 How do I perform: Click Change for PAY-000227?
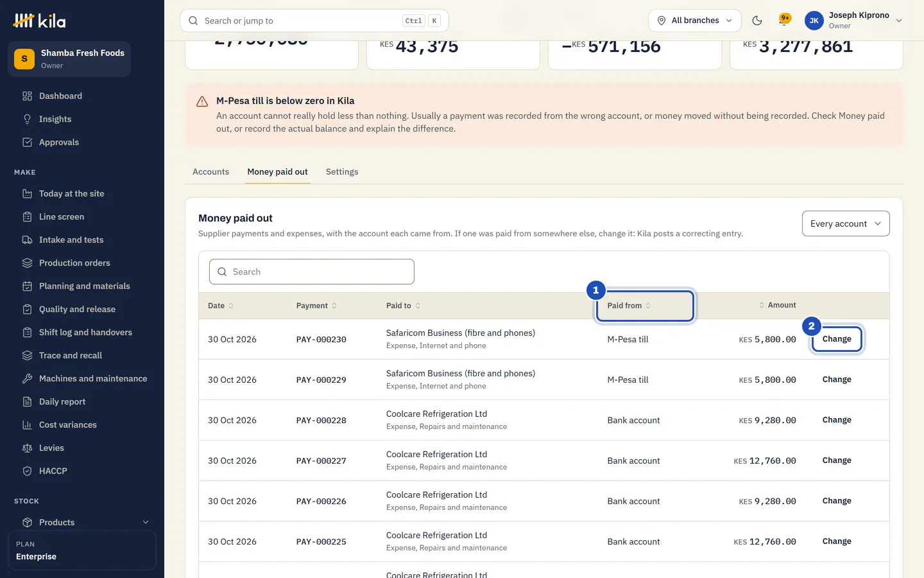837,460
